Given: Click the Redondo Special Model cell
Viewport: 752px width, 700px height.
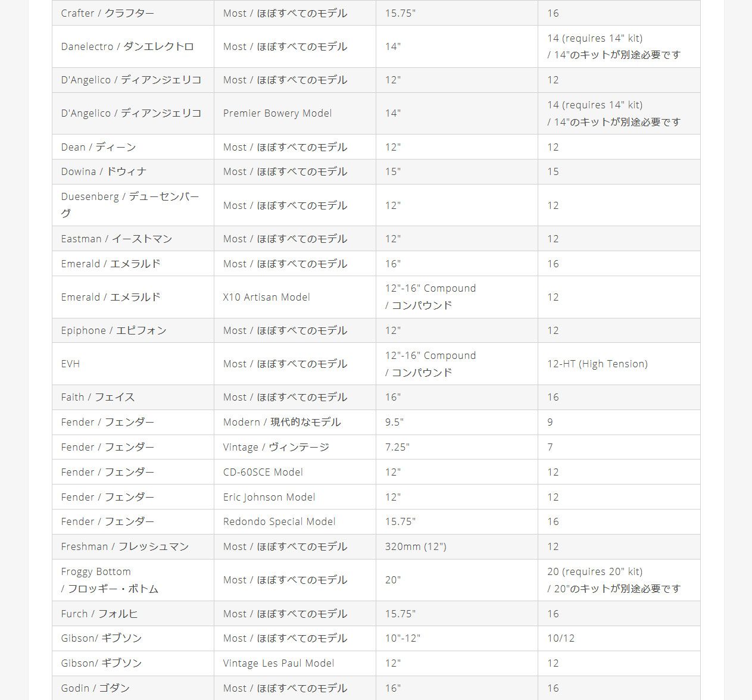Looking at the screenshot, I should click(279, 521).
